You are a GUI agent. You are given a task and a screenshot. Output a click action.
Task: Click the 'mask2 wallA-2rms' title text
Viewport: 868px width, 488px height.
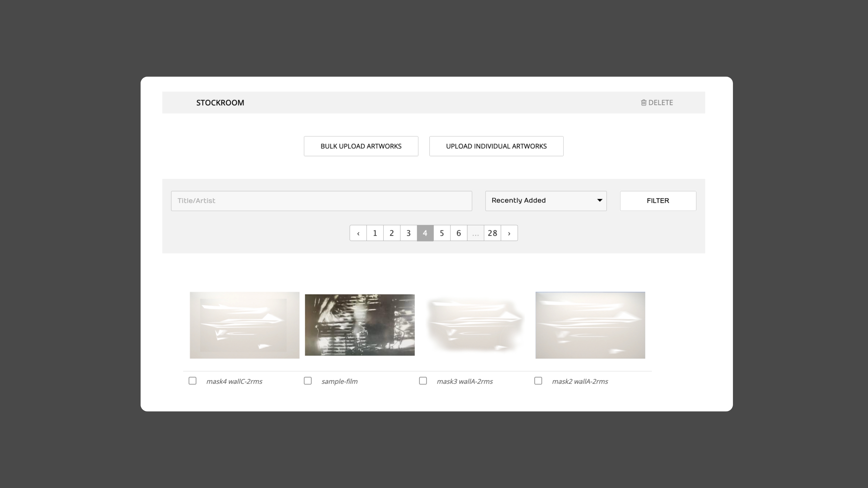point(580,381)
